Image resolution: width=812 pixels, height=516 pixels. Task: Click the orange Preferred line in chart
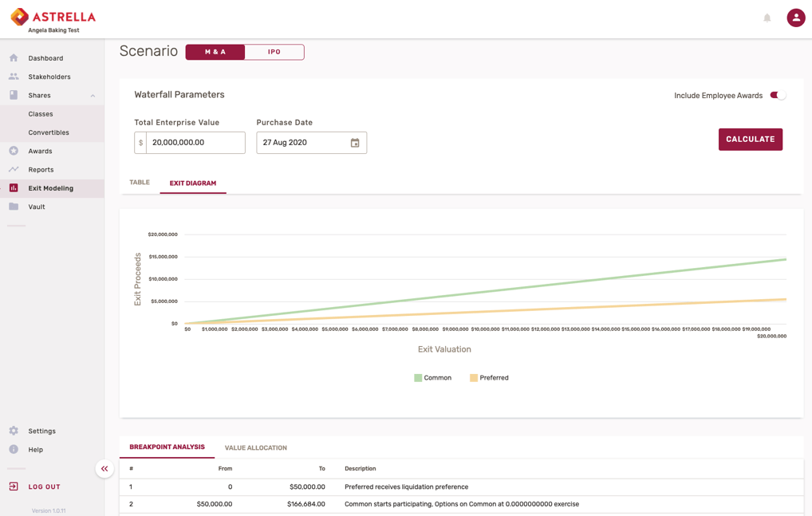(486, 312)
